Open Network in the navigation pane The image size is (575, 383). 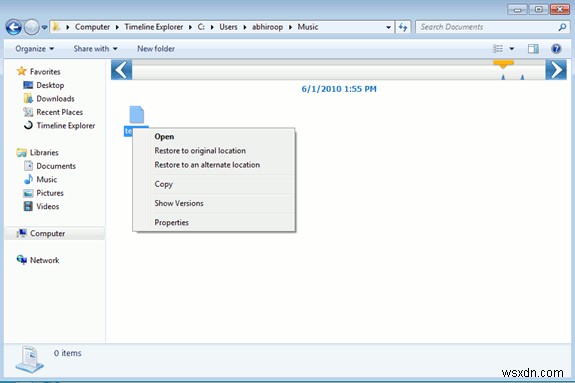(44, 260)
